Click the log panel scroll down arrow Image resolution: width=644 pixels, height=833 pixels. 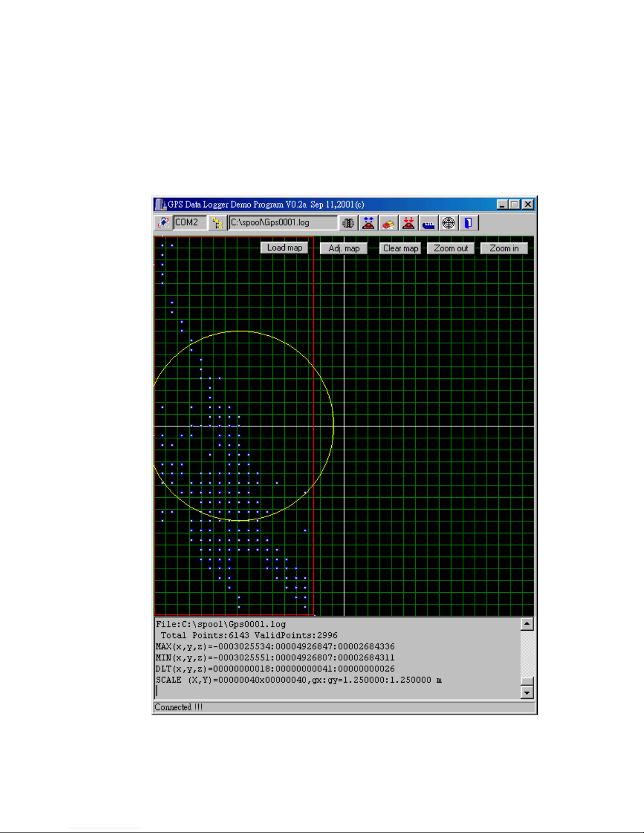pos(527,693)
